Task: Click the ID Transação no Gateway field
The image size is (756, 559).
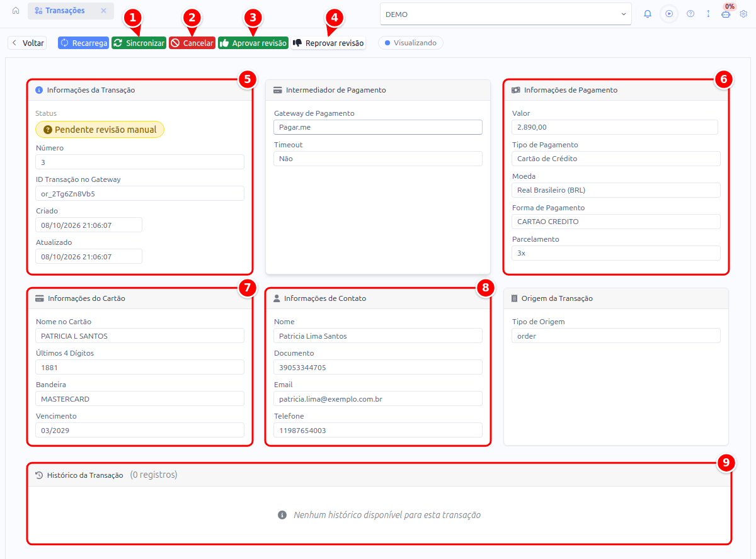Action: coord(140,193)
